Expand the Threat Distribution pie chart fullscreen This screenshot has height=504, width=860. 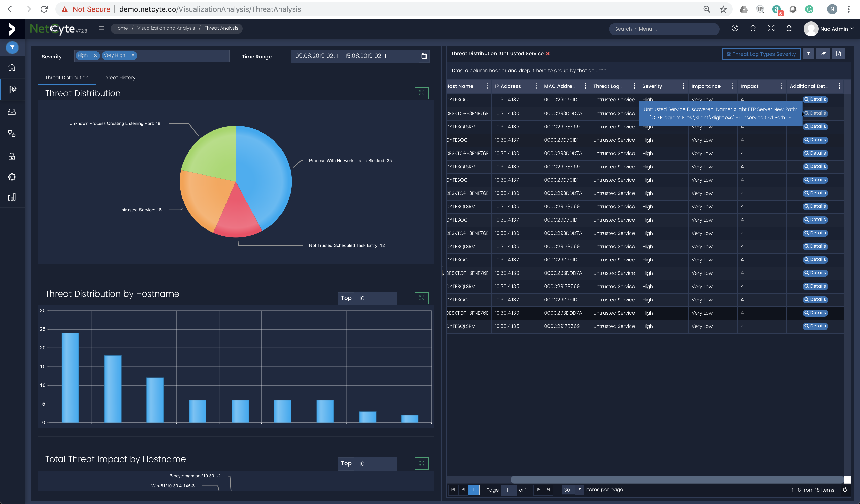pos(422,93)
